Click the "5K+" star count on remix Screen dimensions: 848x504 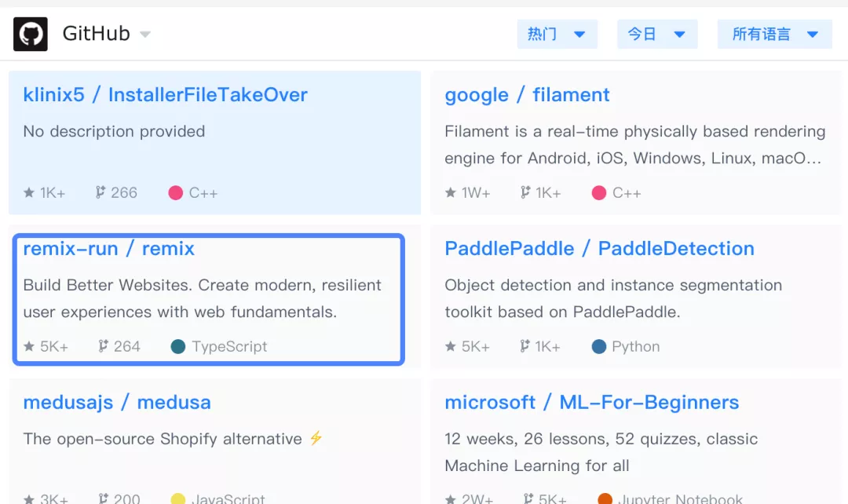coord(54,347)
